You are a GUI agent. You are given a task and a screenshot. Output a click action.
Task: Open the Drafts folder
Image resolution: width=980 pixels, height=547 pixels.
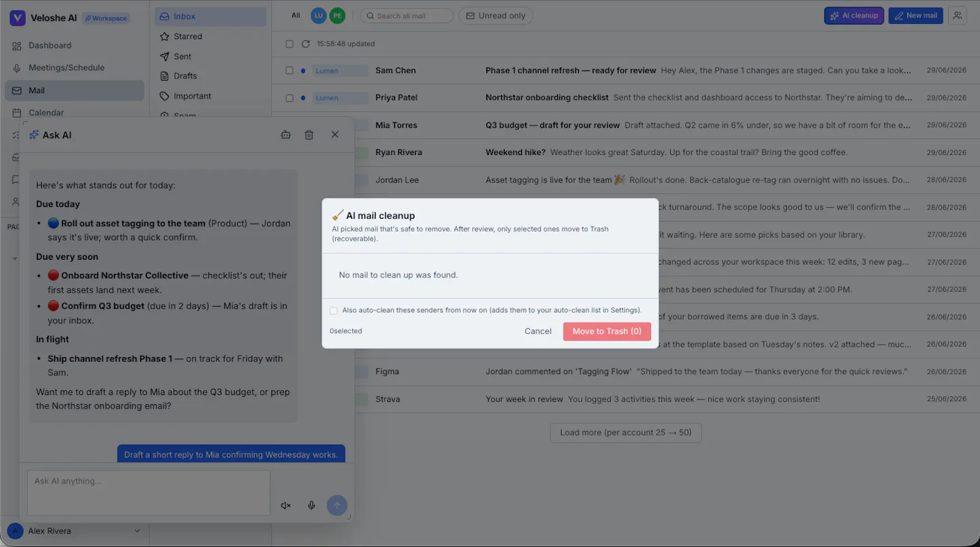point(210,76)
